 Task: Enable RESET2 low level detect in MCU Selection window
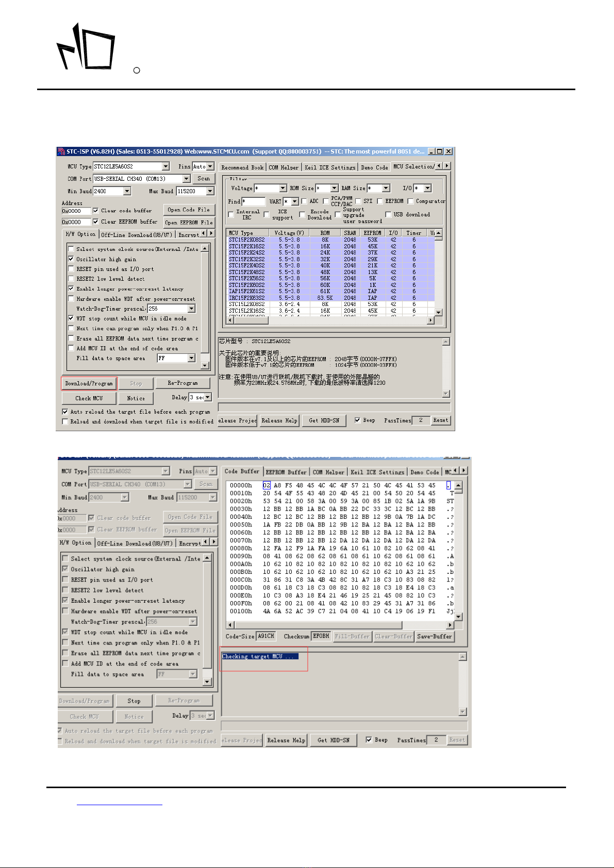pos(71,279)
